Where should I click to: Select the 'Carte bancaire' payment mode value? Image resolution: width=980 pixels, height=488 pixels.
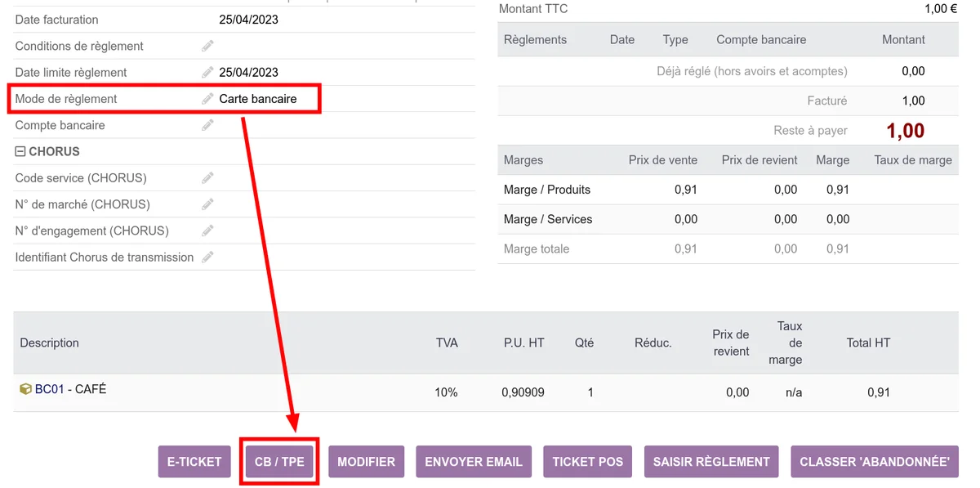pos(258,99)
